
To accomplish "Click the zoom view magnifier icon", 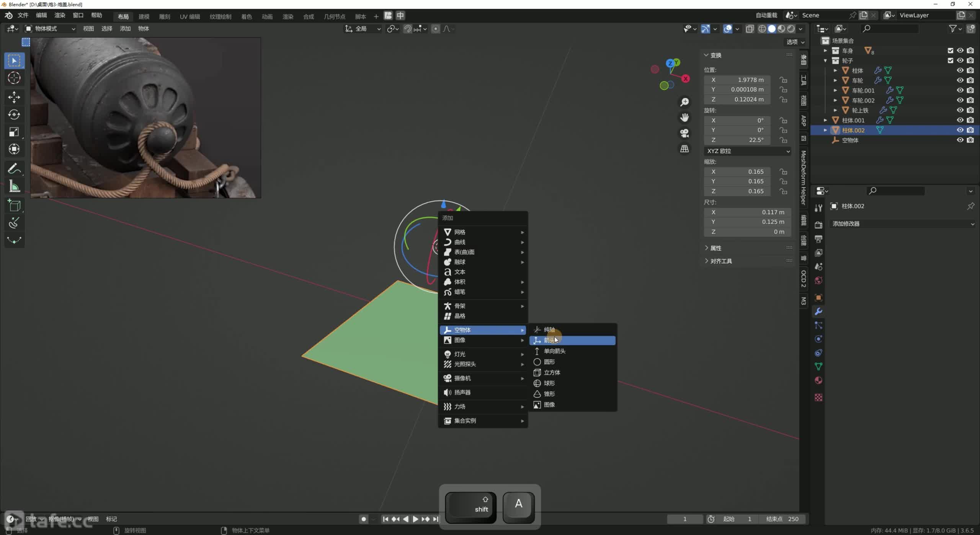I will [684, 102].
